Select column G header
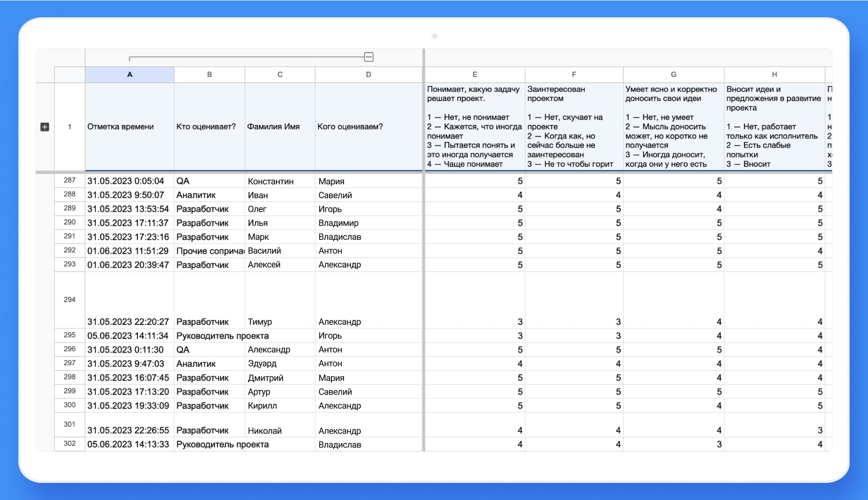 [674, 75]
